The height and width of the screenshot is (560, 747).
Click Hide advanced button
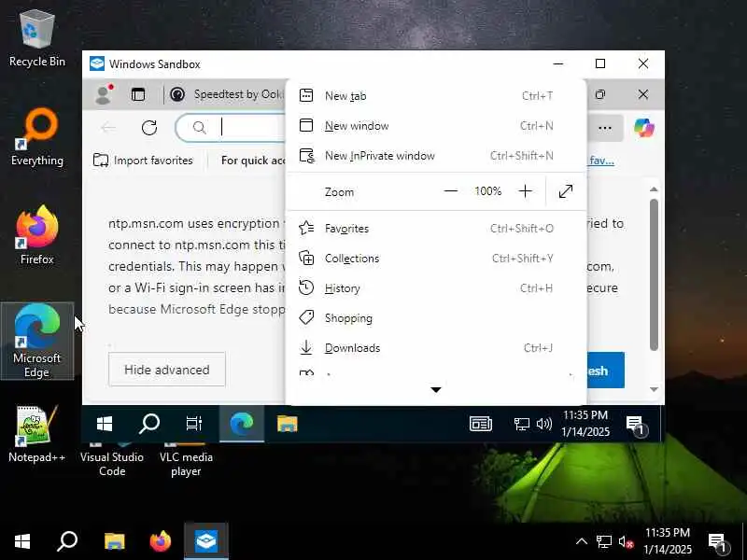pos(167,370)
